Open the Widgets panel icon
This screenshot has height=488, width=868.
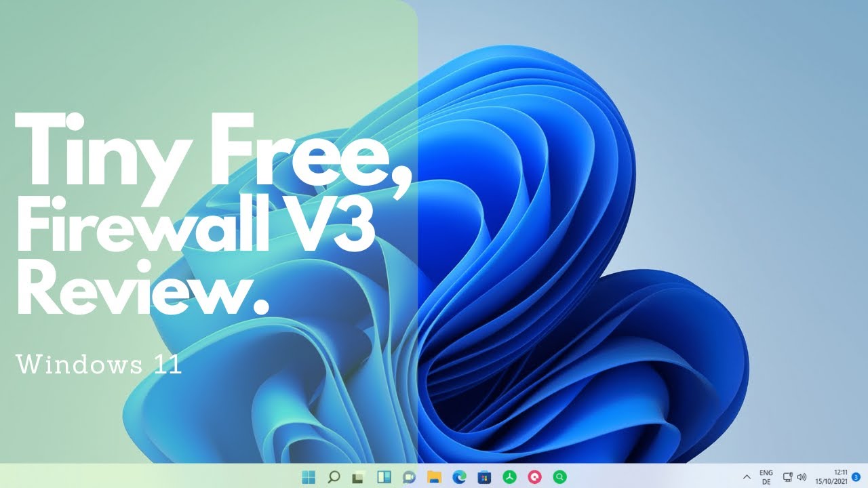tap(384, 476)
